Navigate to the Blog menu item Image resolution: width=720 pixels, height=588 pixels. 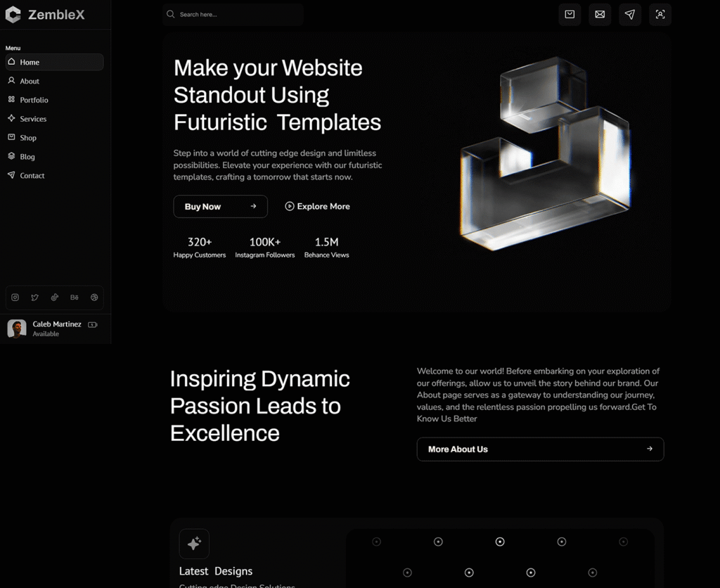[x=27, y=157]
